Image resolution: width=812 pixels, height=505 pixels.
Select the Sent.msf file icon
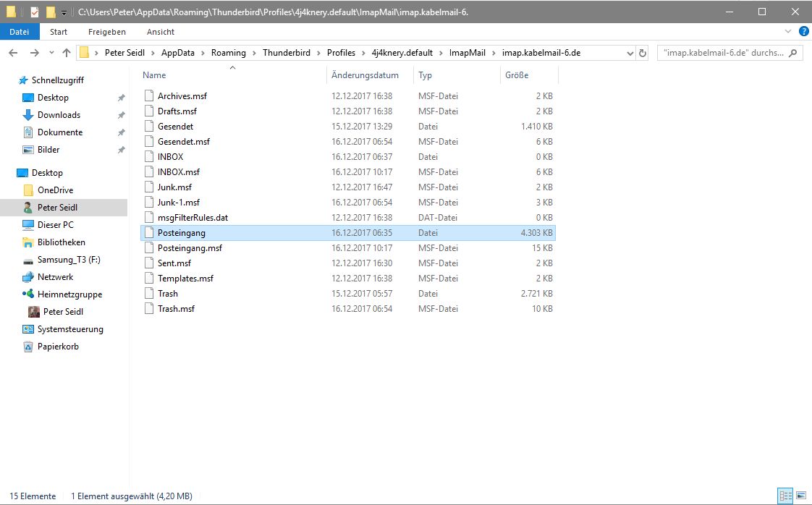(x=149, y=263)
